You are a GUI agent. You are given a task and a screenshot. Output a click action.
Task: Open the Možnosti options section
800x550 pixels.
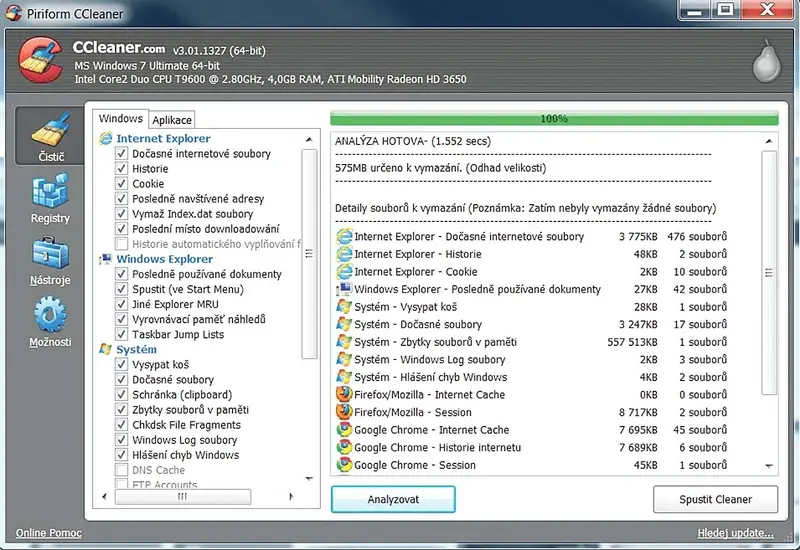click(x=49, y=322)
